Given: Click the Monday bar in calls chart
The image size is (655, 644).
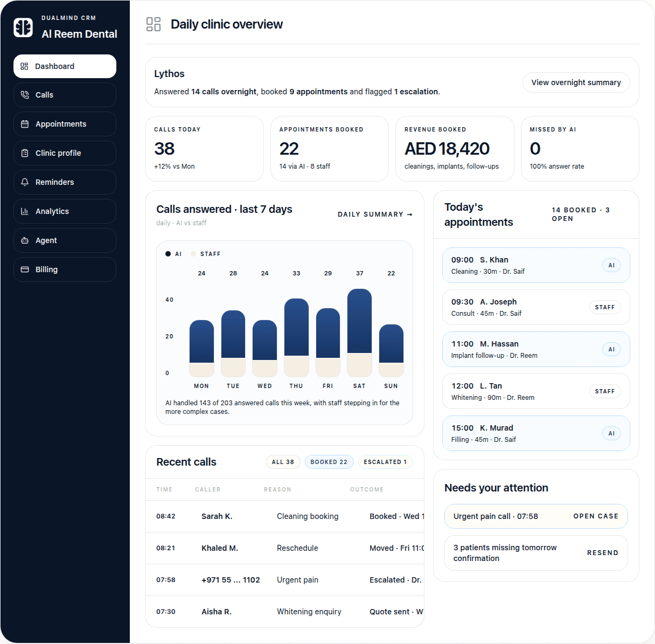Looking at the screenshot, I should point(201,348).
